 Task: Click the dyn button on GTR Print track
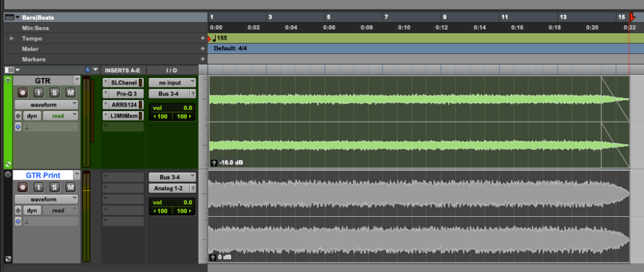click(32, 210)
